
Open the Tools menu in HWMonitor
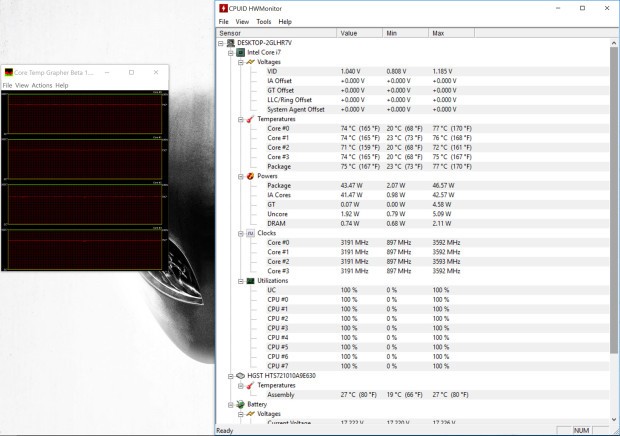263,22
